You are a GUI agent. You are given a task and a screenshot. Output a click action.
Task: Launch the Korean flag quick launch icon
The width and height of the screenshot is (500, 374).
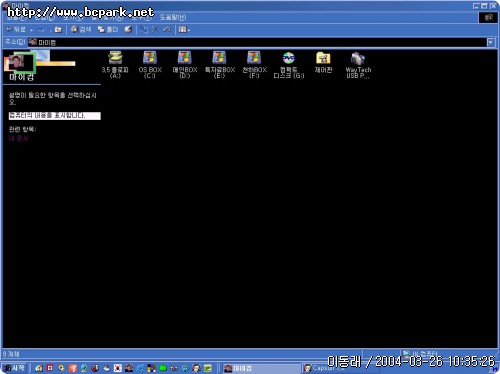[x=118, y=368]
